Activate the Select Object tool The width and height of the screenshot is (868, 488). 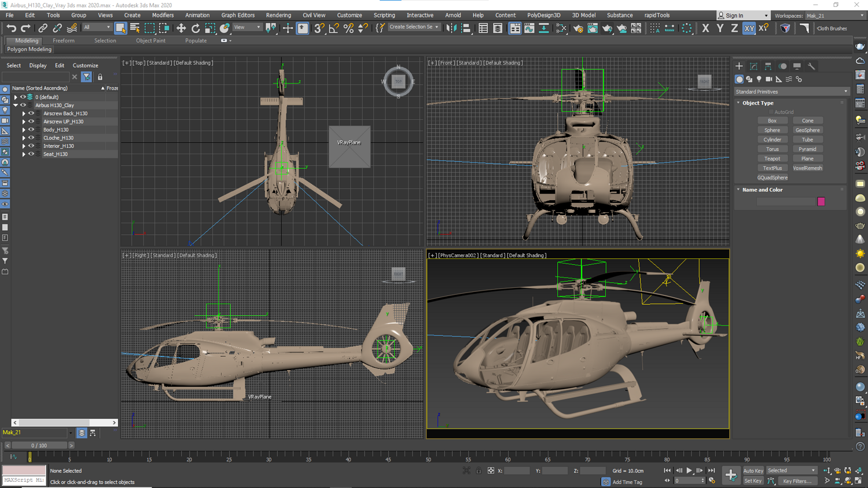(x=120, y=28)
